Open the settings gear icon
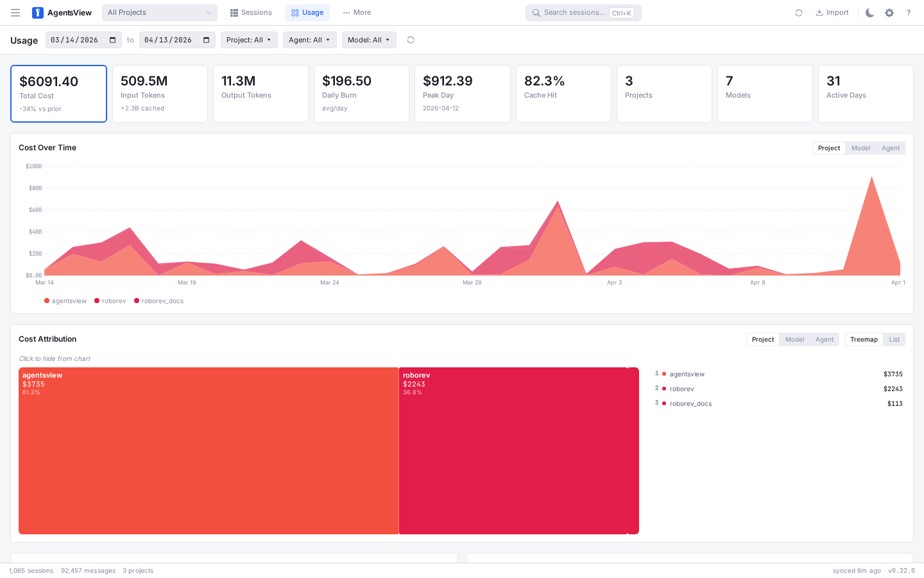924x578 pixels. (889, 12)
